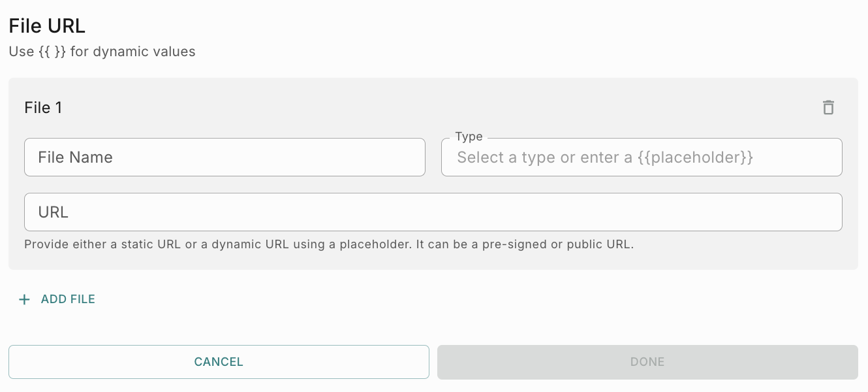Viewport: 868px width, 392px height.
Task: Click the plus icon next to ADD FILE
Action: click(x=24, y=299)
